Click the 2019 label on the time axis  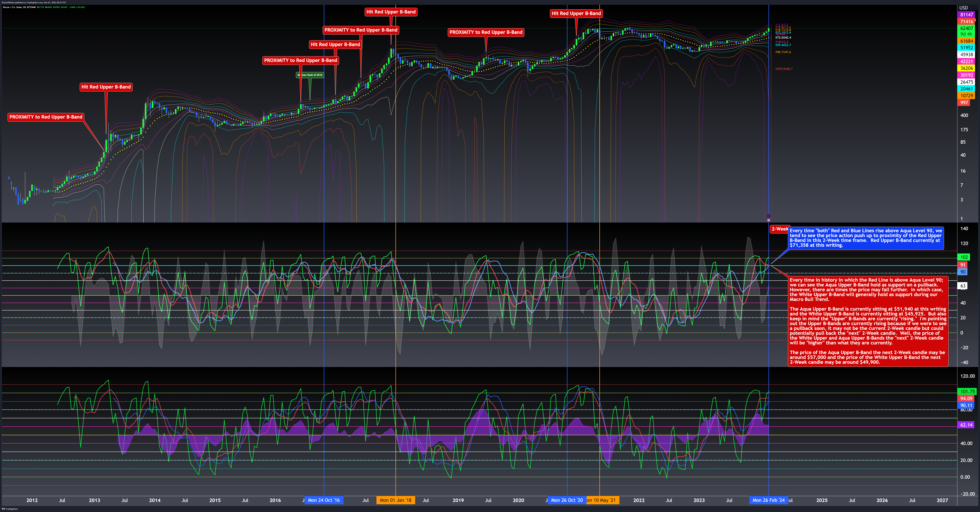[x=458, y=500]
